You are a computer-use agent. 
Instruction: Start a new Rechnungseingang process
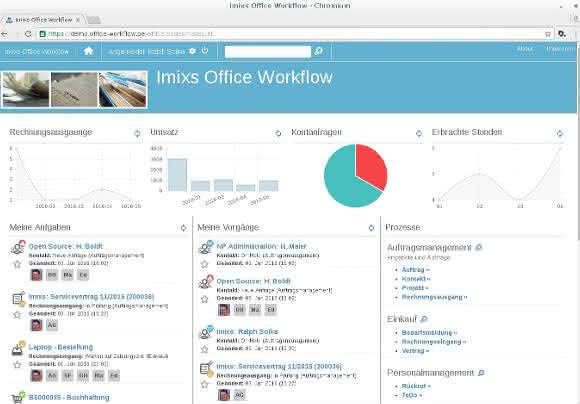pyautogui.click(x=434, y=342)
